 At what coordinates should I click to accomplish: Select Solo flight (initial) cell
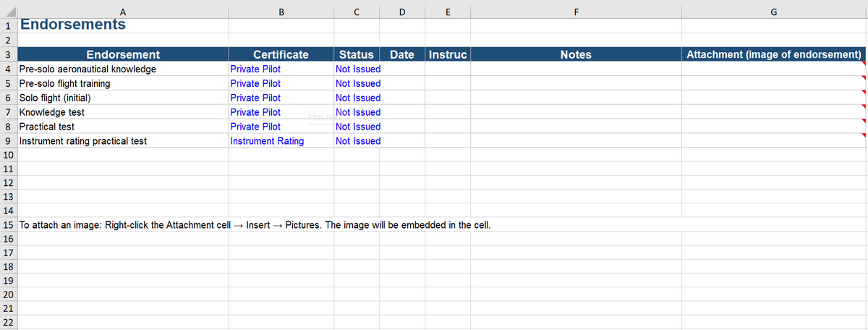123,98
